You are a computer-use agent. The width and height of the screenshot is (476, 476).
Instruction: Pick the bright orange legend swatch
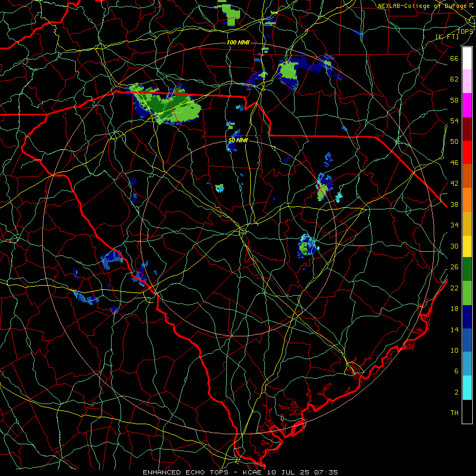tap(467, 200)
